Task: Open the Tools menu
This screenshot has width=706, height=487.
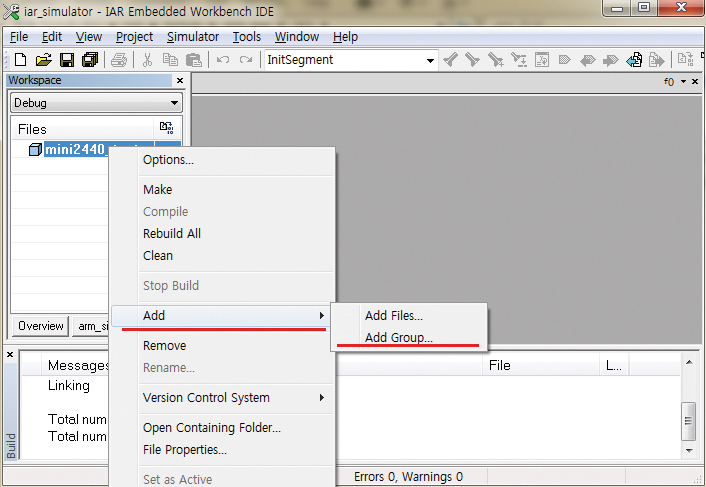Action: (247, 37)
